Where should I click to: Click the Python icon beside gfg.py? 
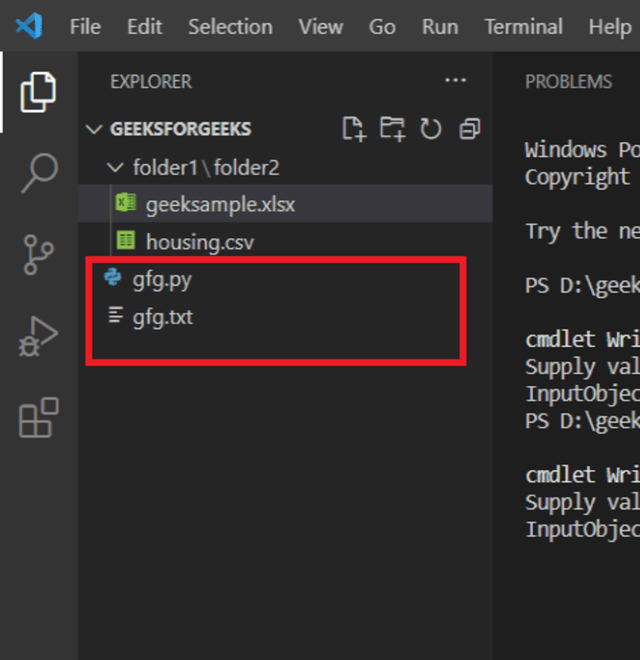pyautogui.click(x=112, y=277)
